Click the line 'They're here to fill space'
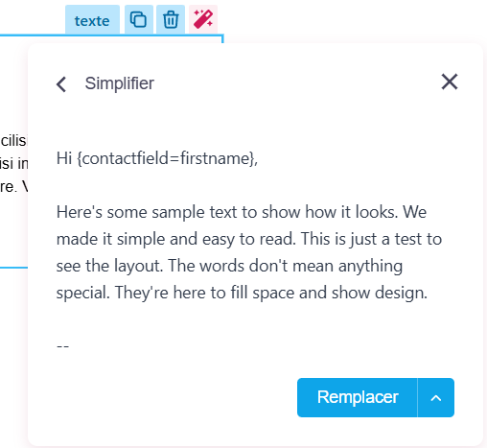Image resolution: width=487 pixels, height=448 pixels. (x=242, y=293)
